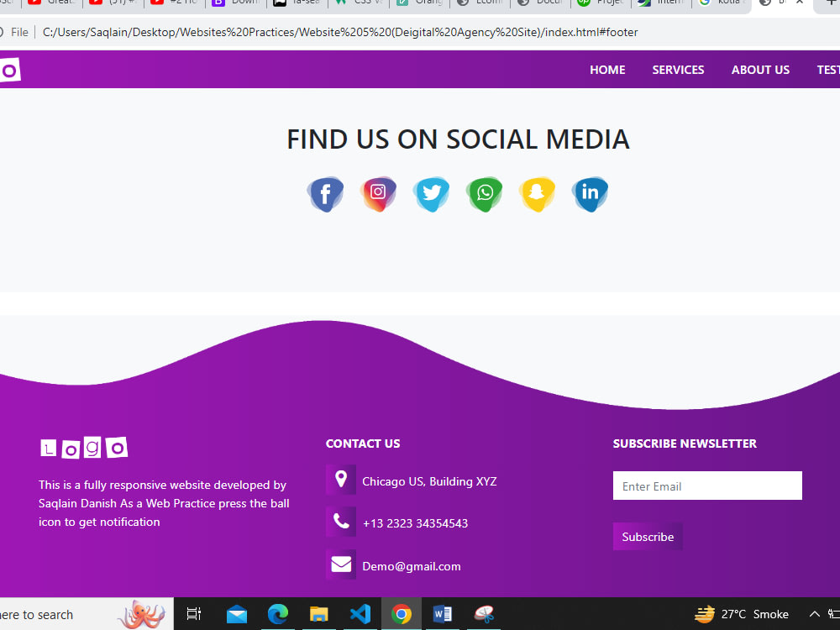Switch to Chrome on the taskbar
The height and width of the screenshot is (630, 840).
[402, 614]
